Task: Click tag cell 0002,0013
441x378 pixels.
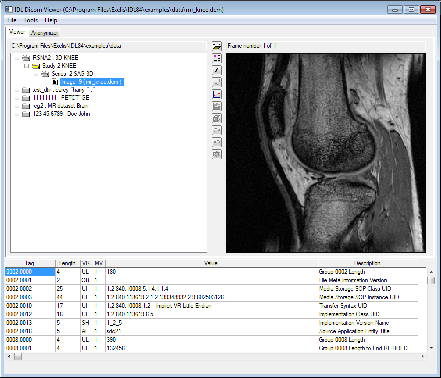Action: coord(30,323)
